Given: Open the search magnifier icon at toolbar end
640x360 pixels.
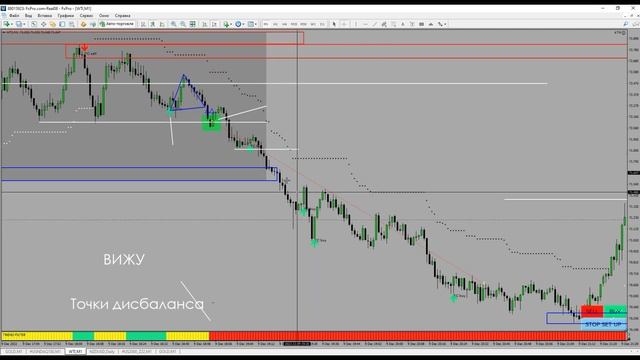Looking at the screenshot, I should click(x=626, y=24).
